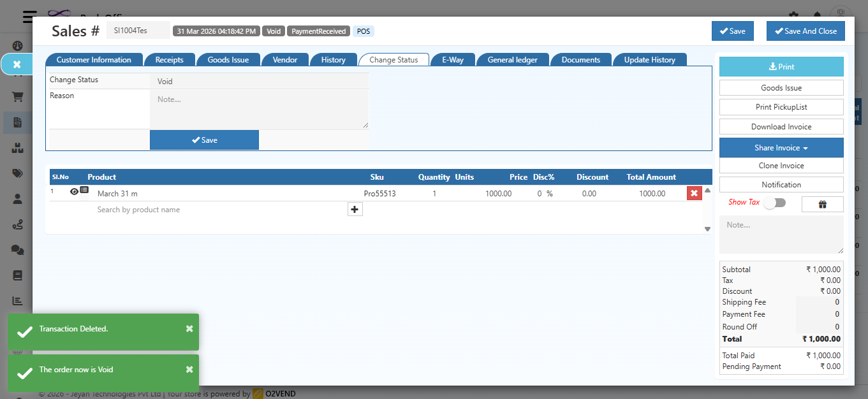Open the gift icon button
868x399 pixels.
click(x=822, y=204)
